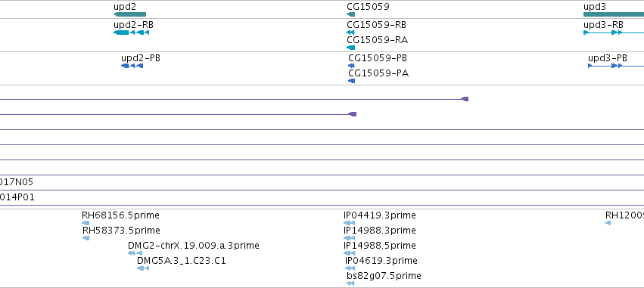Click the IP14988.3prime EST glyph
Screen dimensions: 644x288
tap(349, 238)
